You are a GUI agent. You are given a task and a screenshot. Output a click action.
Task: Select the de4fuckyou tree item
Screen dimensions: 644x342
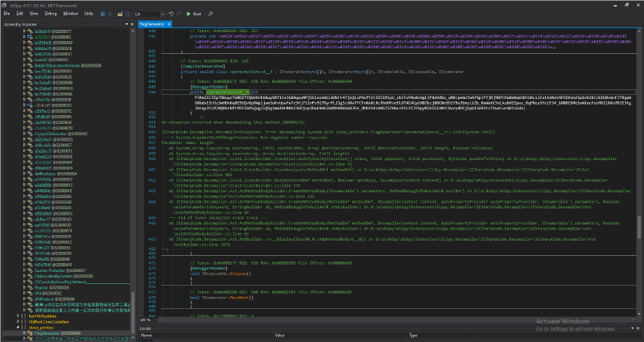pos(56,174)
